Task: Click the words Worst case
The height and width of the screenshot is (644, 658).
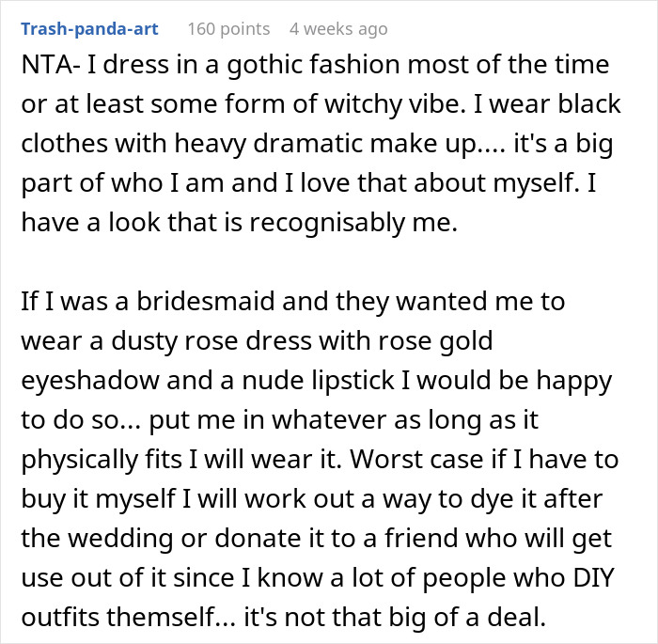Action: (x=416, y=460)
